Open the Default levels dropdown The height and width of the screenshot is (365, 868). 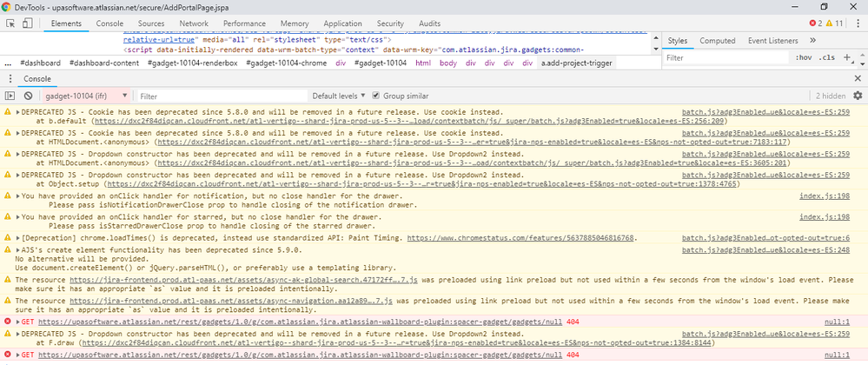[339, 96]
